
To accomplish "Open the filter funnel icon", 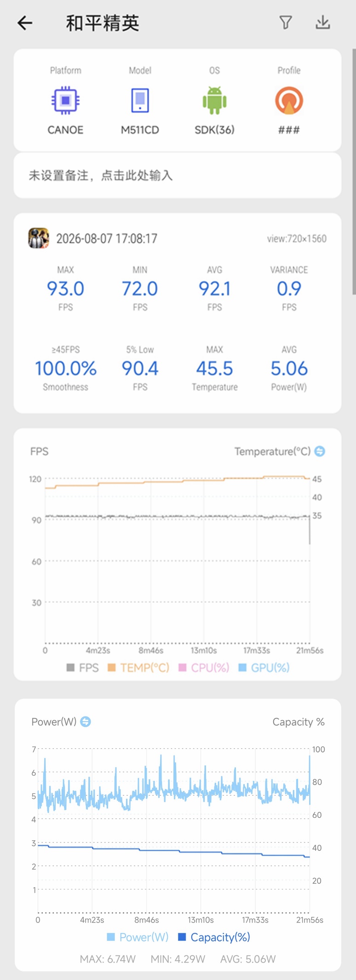I will tap(286, 22).
